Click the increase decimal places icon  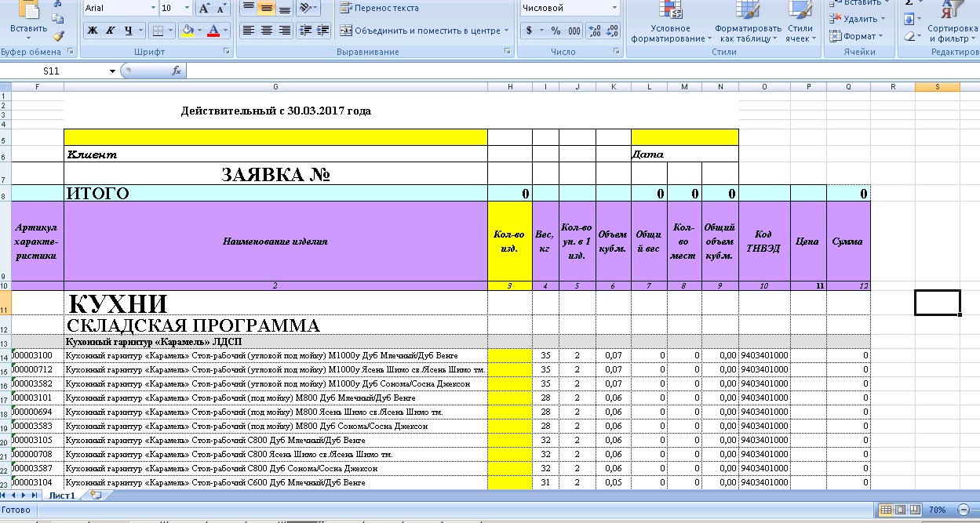pos(594,31)
